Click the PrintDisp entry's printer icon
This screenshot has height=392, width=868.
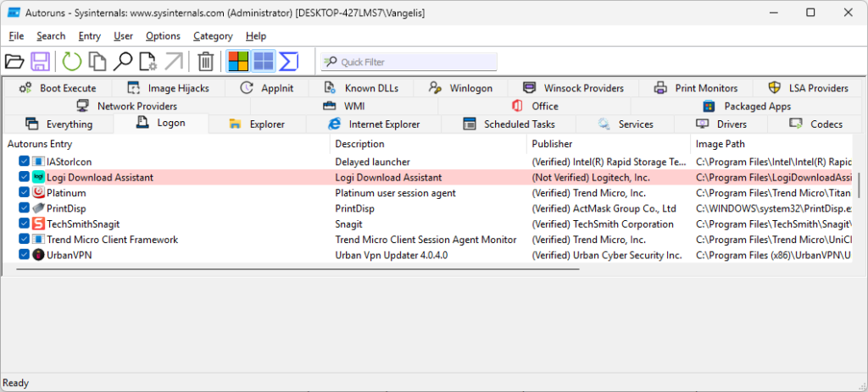click(38, 208)
